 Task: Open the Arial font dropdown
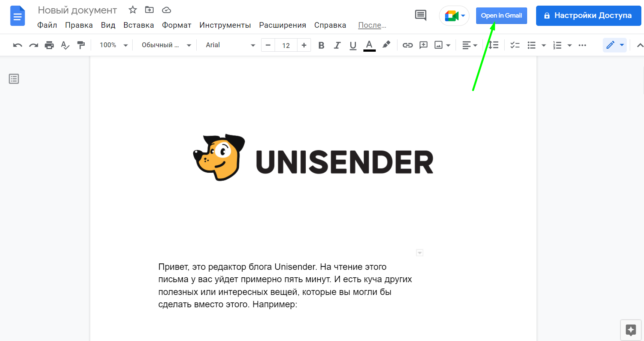[230, 45]
